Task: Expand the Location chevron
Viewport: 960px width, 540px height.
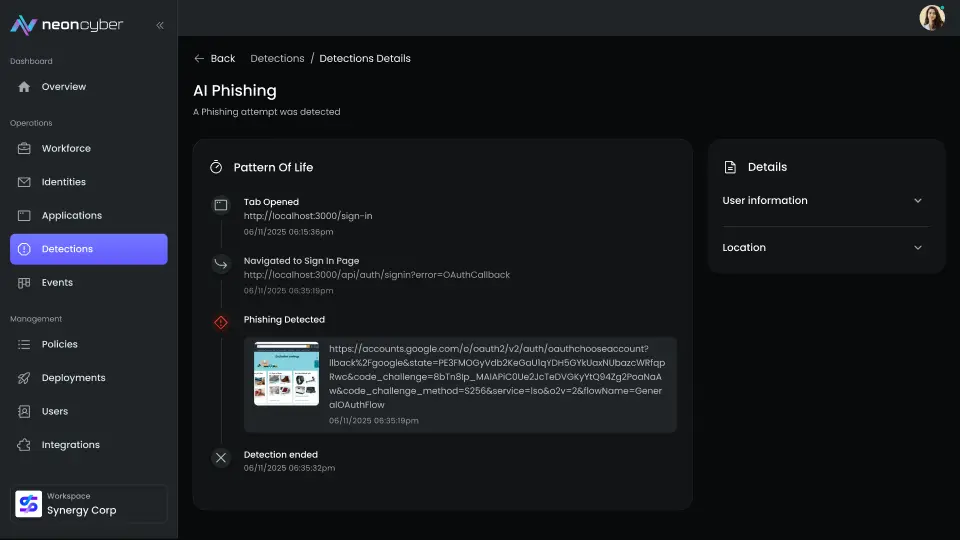Action: [x=918, y=248]
